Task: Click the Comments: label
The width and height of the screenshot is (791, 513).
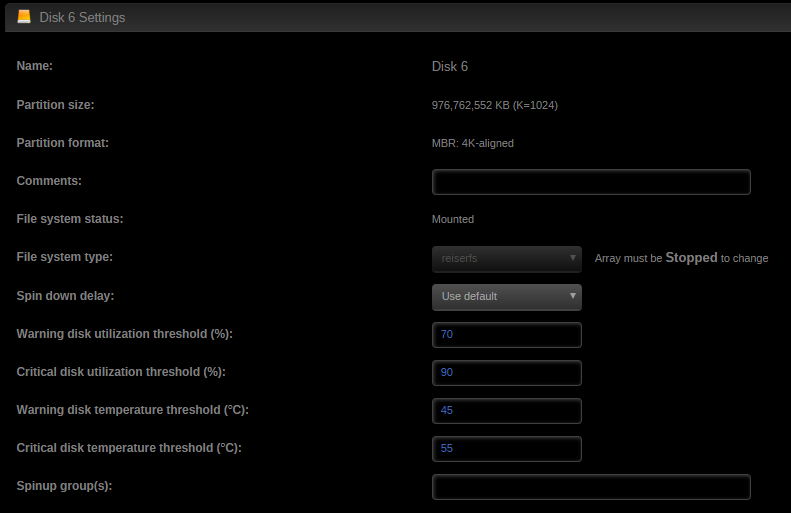Action: point(49,181)
